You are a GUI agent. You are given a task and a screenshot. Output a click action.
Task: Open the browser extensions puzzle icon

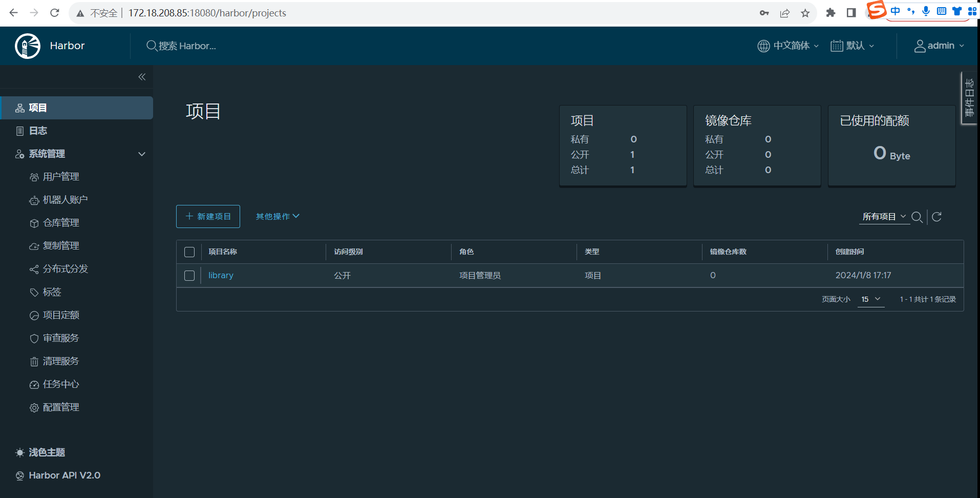830,13
